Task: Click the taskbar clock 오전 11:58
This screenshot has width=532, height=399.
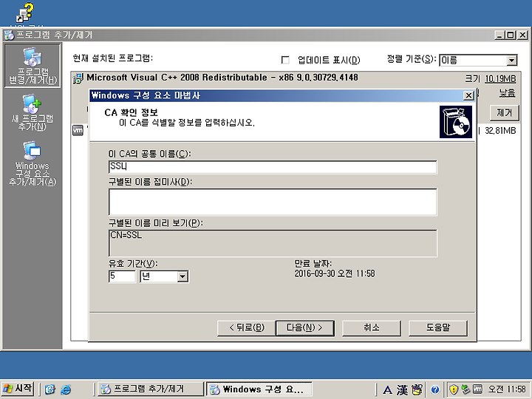Action: click(x=507, y=389)
